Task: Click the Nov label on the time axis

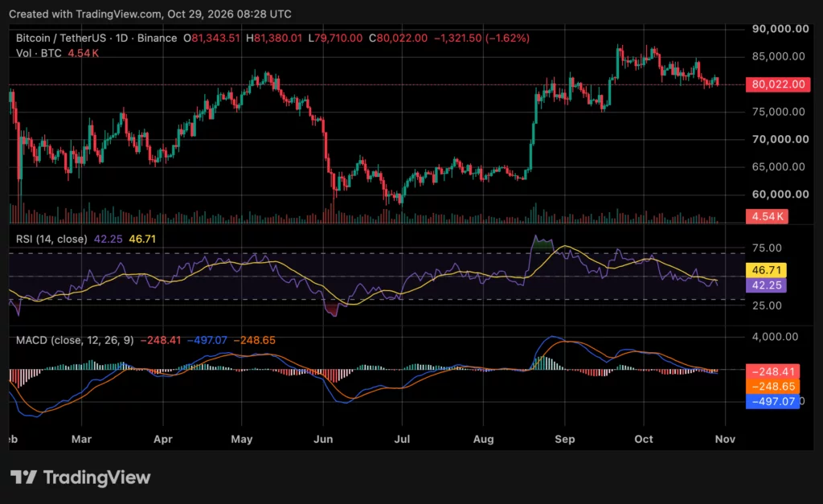Action: click(725, 439)
